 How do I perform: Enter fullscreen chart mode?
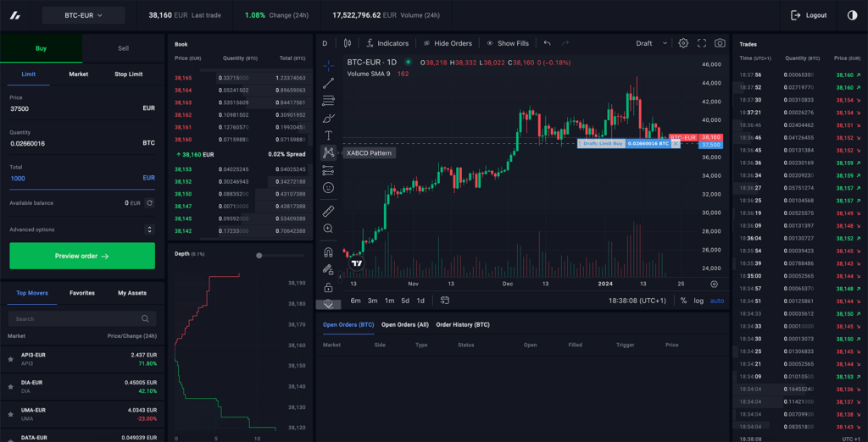pyautogui.click(x=702, y=43)
